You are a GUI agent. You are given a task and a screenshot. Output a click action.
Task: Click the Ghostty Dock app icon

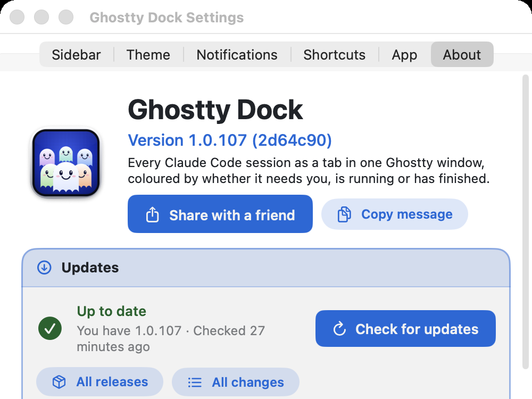[66, 163]
